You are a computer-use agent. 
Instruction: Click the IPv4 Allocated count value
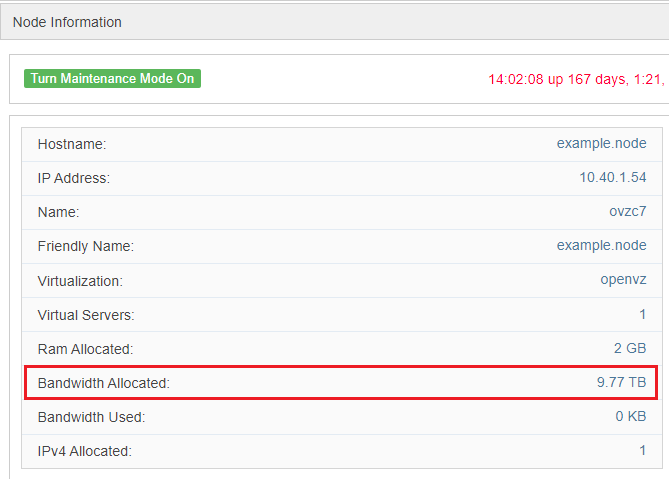click(x=642, y=451)
